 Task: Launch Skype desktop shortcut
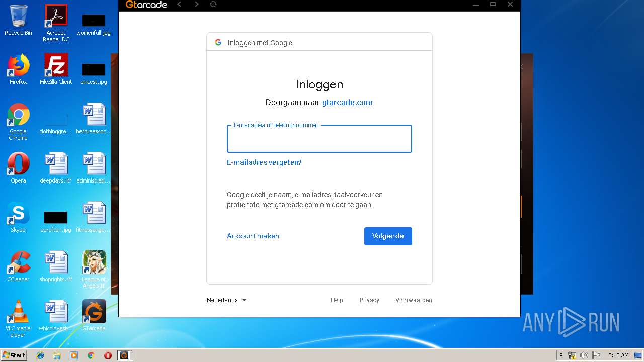(x=18, y=217)
